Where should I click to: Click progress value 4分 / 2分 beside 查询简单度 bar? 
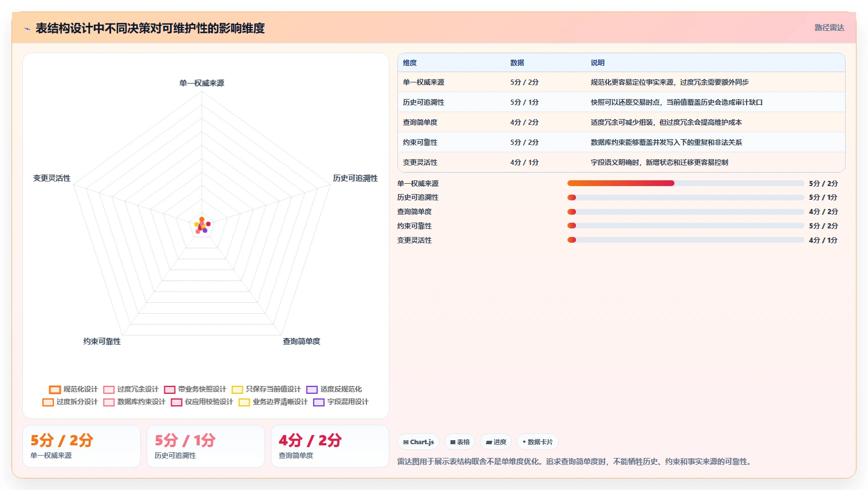(x=823, y=212)
